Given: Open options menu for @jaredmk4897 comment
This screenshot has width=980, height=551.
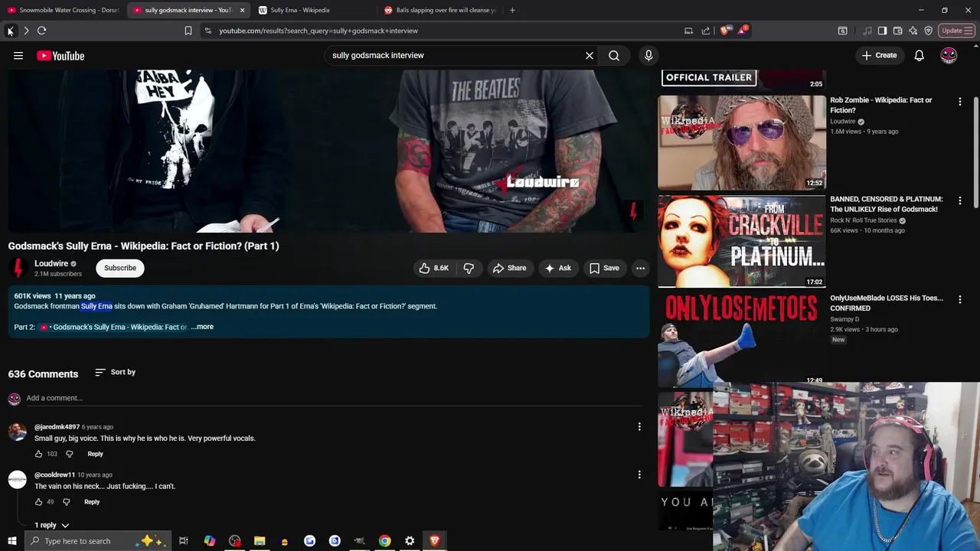Looking at the screenshot, I should 639,427.
